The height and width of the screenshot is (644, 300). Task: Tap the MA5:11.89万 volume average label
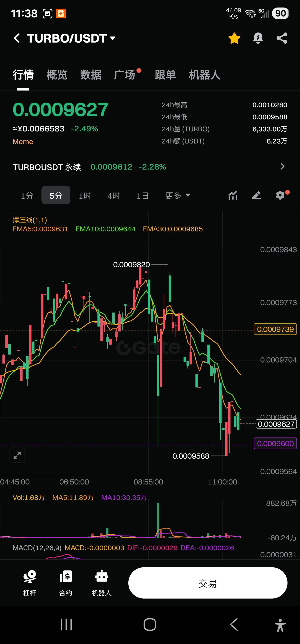click(x=73, y=498)
